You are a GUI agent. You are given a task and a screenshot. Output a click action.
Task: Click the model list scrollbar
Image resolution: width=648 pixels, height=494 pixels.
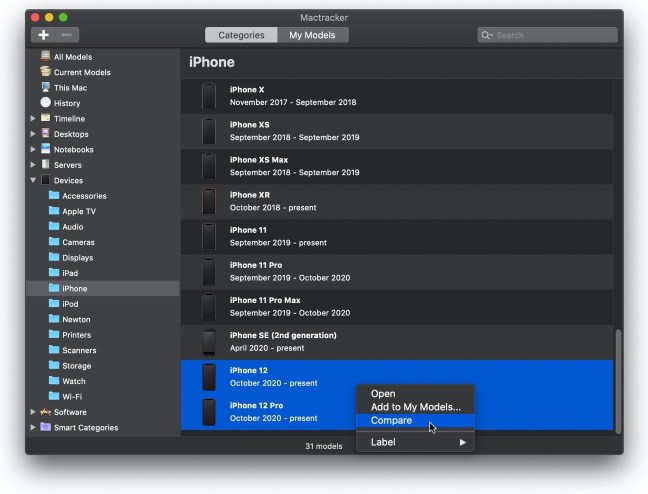click(x=618, y=381)
